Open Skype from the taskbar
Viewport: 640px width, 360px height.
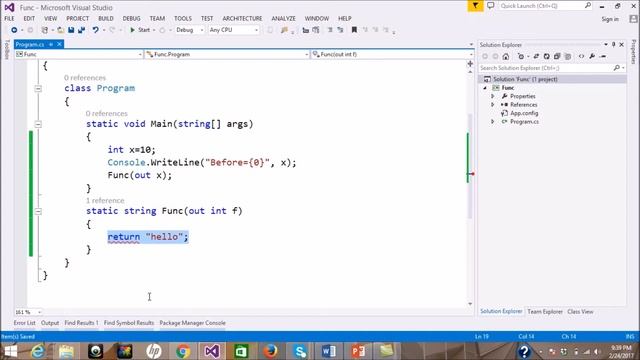pyautogui.click(x=300, y=351)
